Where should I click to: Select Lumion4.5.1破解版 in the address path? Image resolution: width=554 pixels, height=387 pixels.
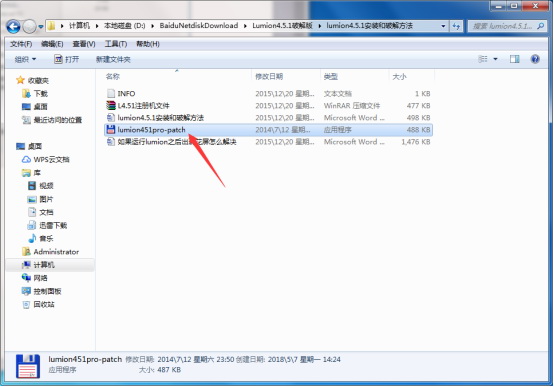282,26
